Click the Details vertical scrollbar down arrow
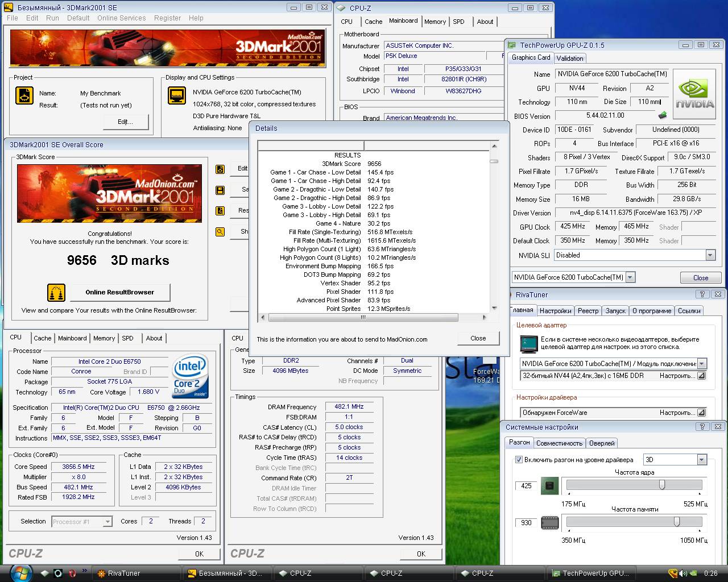Screen dimensions: 728x582 pos(494,307)
